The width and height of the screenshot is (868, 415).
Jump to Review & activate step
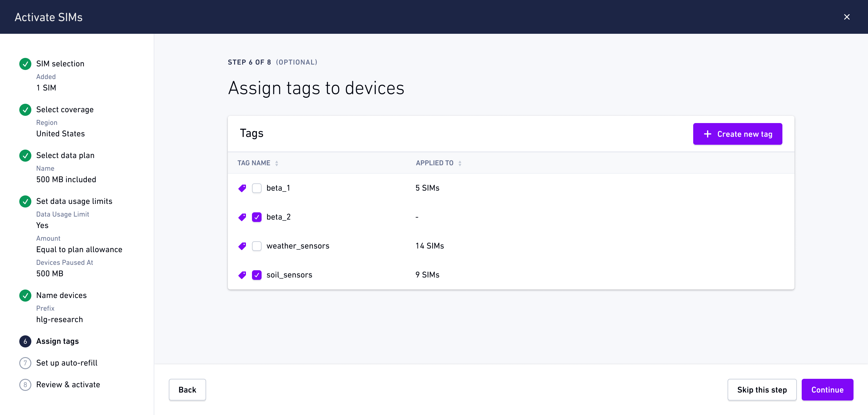click(x=68, y=385)
